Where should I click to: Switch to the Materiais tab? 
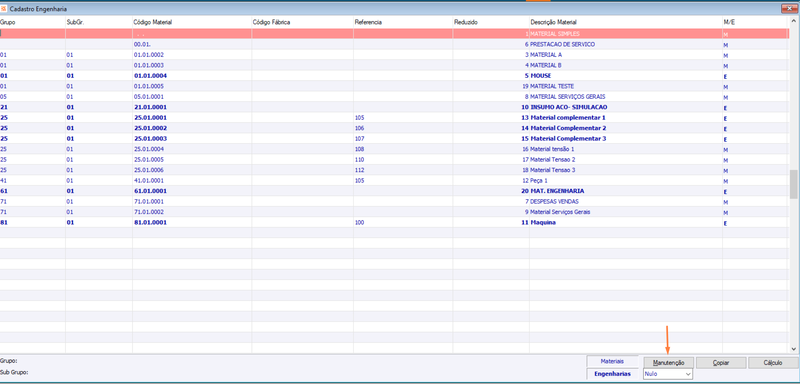tap(612, 361)
